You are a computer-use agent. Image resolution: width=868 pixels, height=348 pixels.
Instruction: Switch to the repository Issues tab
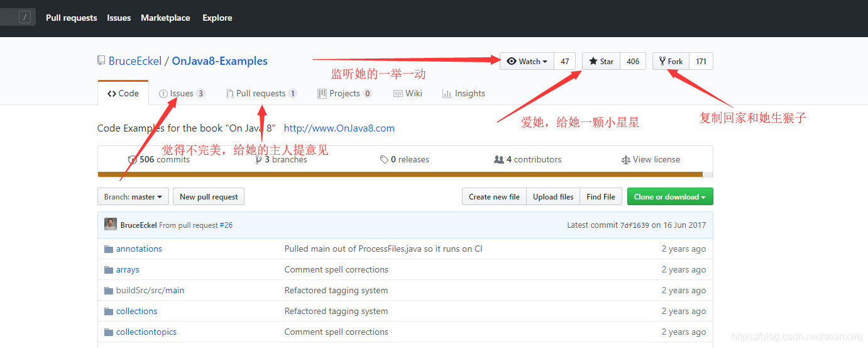[182, 93]
